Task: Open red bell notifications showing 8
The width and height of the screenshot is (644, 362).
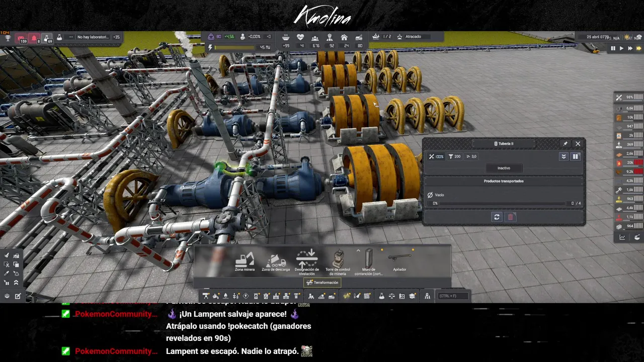Action: [34, 39]
